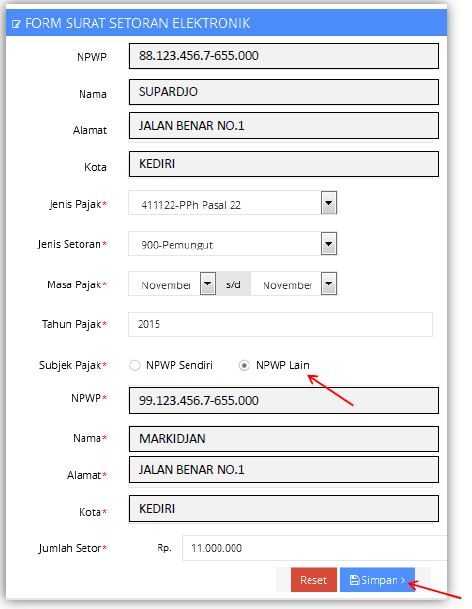Select the NPWP Sendiri radio button
The height and width of the screenshot is (609, 472).
click(134, 365)
